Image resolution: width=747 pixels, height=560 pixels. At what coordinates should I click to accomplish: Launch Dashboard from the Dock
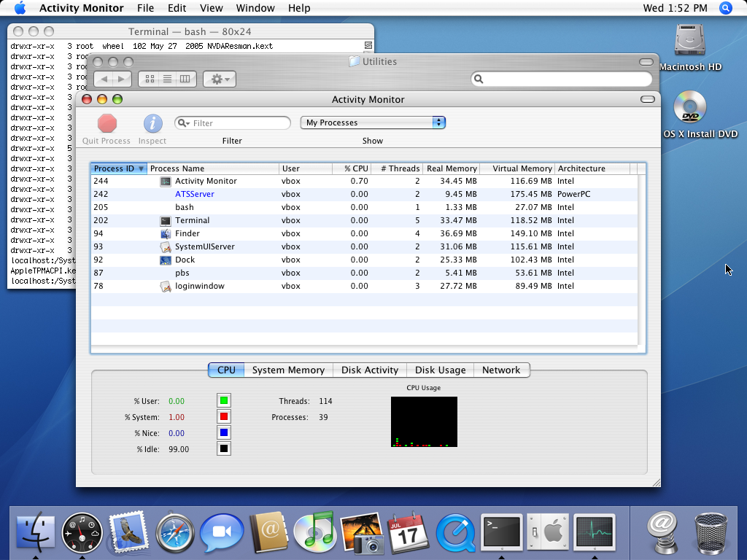[x=82, y=532]
